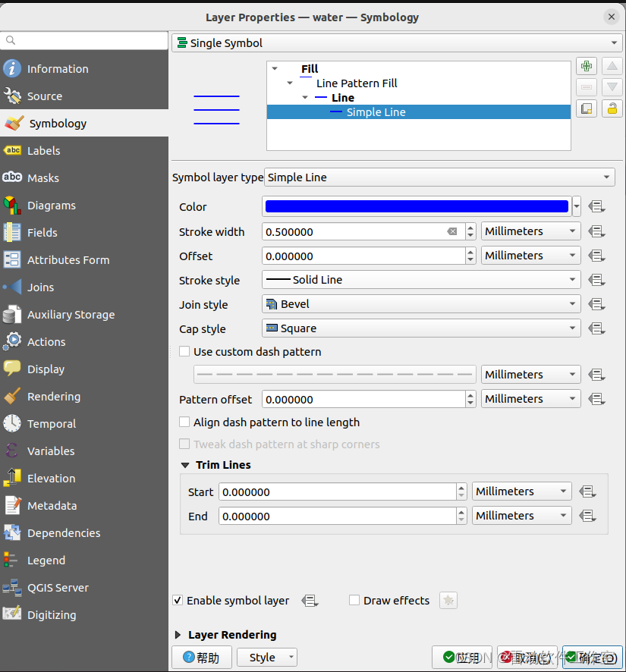626x672 pixels.
Task: Click the settings search box
Action: pos(84,41)
